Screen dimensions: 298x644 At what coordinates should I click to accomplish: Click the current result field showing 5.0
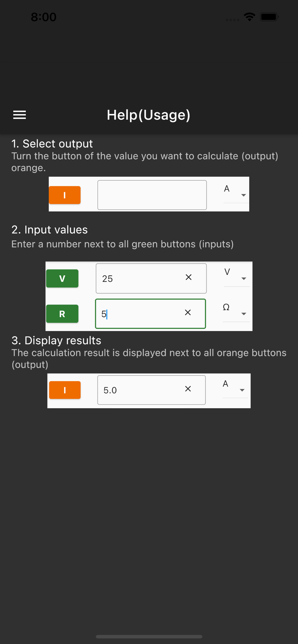(139, 390)
